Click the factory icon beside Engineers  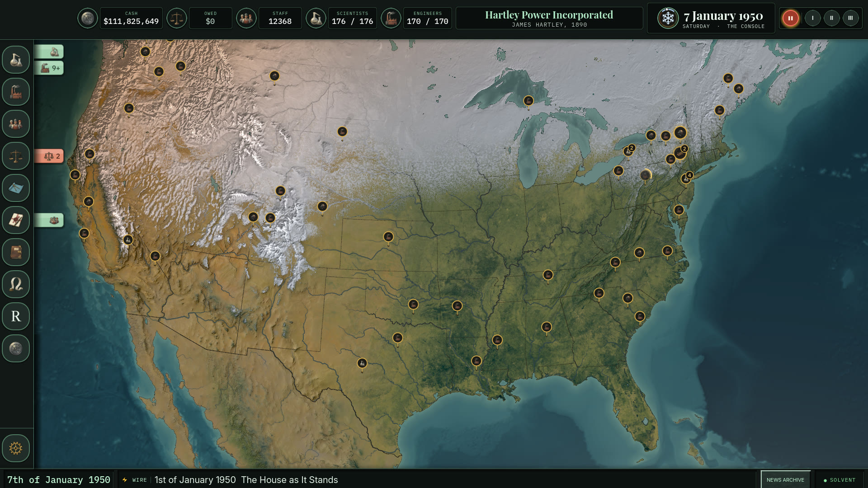[x=391, y=19]
